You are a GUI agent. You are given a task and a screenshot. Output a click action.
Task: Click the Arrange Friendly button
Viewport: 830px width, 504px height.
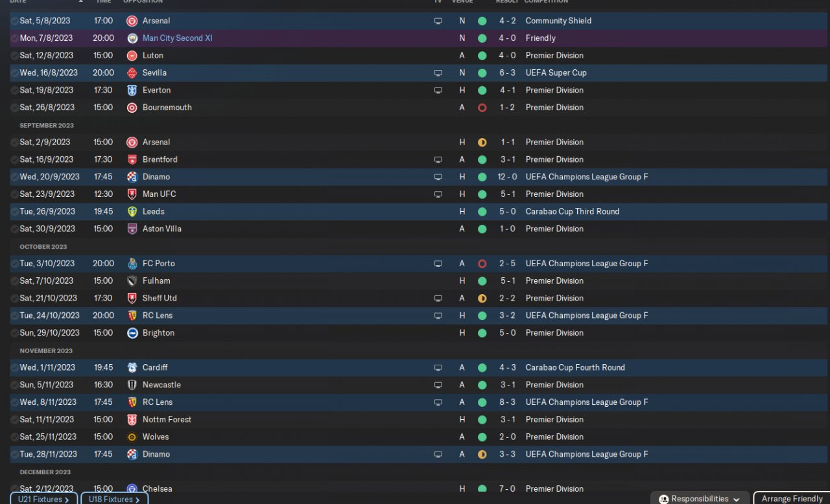point(792,499)
